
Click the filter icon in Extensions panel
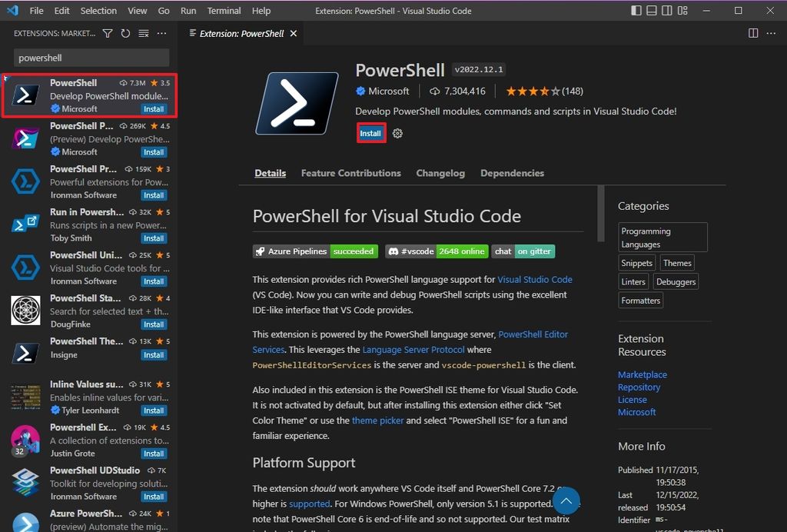108,34
